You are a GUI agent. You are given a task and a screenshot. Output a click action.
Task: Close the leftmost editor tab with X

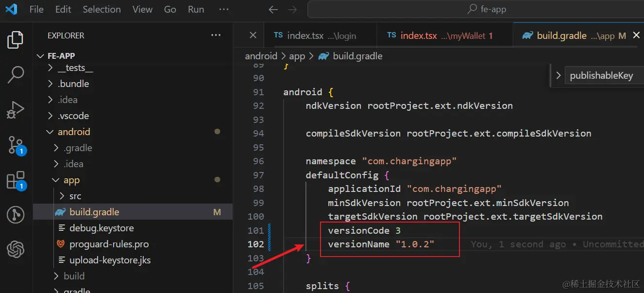pos(253,35)
